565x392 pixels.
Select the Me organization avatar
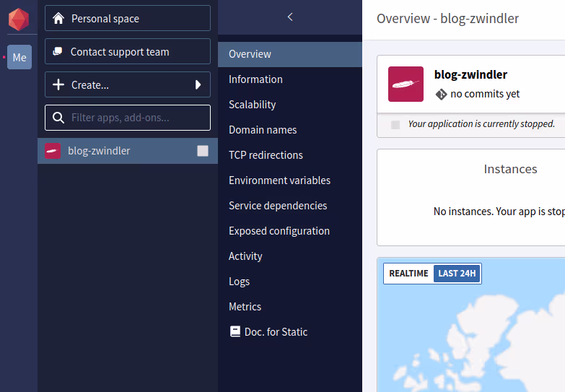[19, 57]
